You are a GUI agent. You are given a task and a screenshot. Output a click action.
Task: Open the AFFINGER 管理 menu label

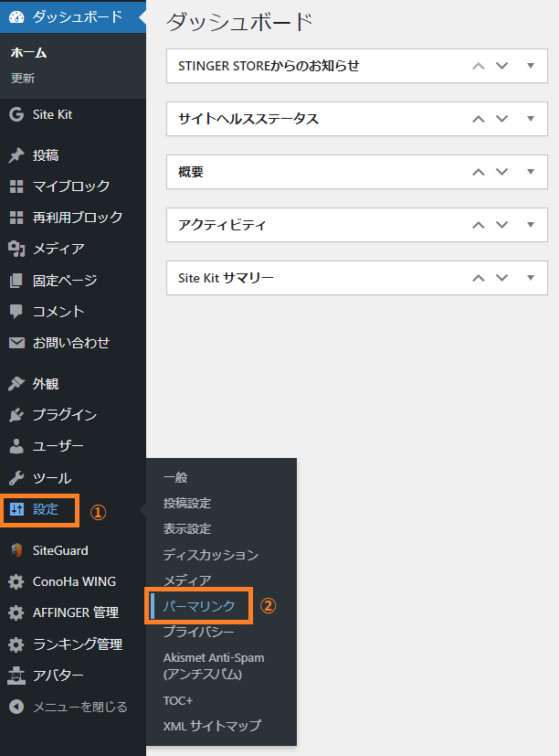pyautogui.click(x=76, y=612)
